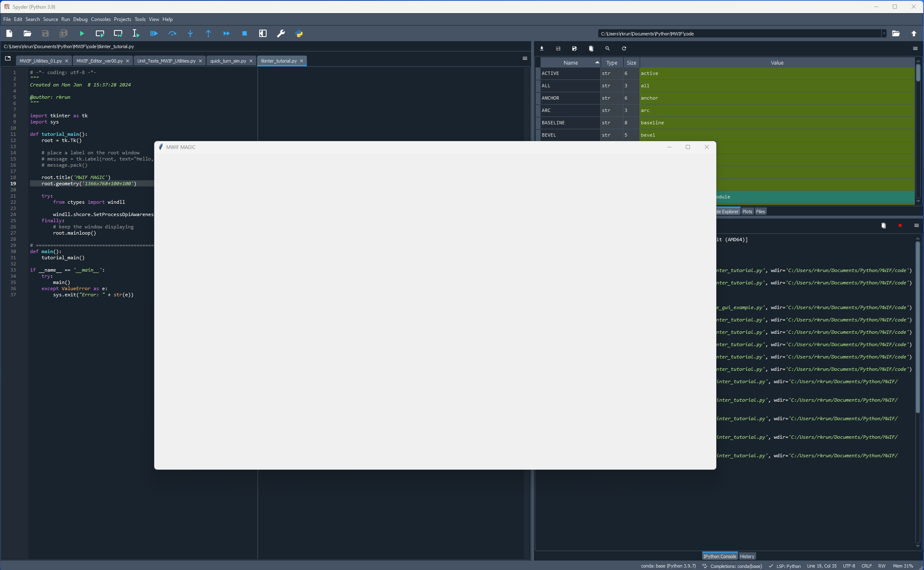Sort variables by Name column

click(570, 63)
